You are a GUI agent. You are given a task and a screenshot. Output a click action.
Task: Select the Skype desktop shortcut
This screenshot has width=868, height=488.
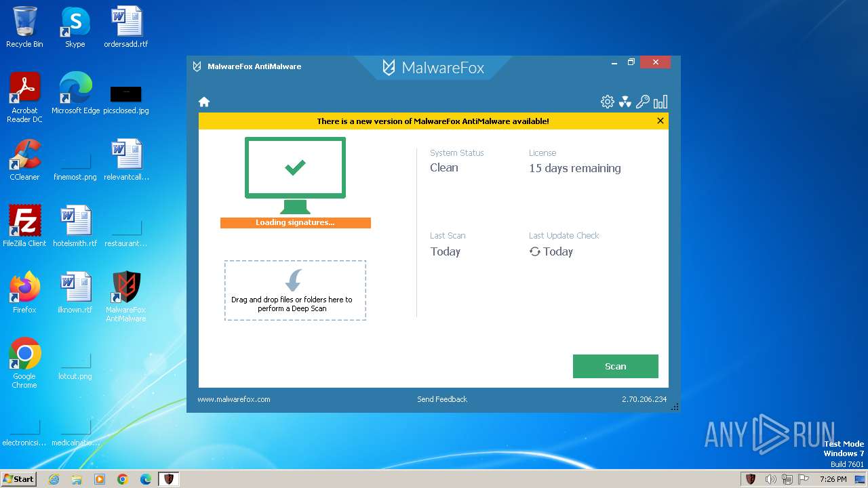pyautogui.click(x=75, y=27)
